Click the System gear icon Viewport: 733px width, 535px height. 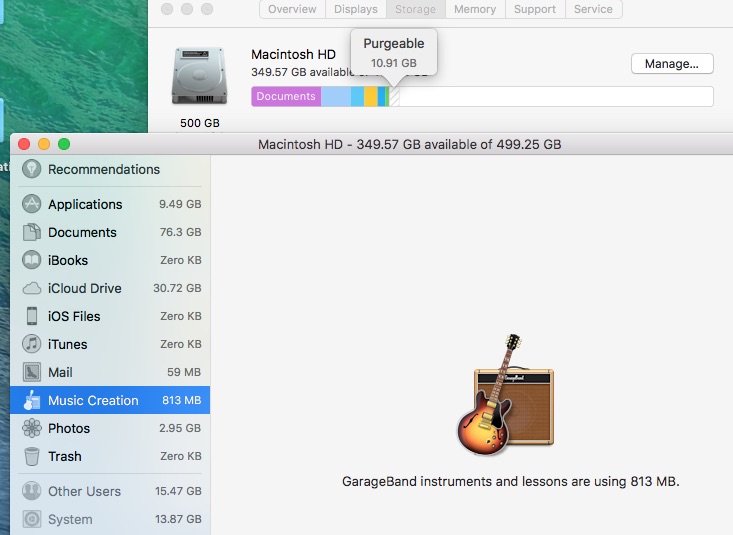(31, 519)
